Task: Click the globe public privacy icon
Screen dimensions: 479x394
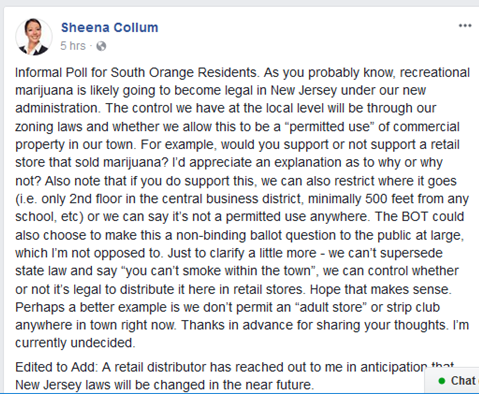Action: click(101, 46)
